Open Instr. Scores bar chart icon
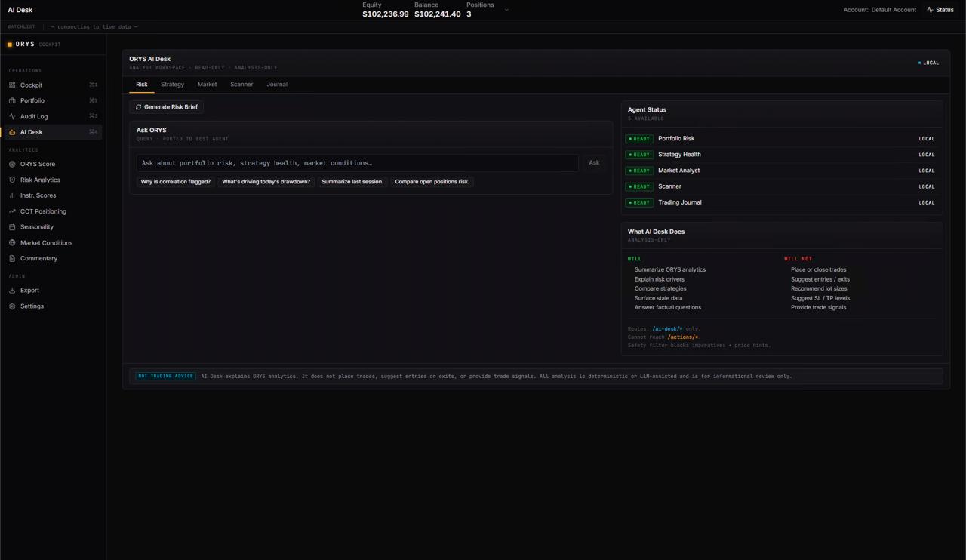The image size is (966, 560). [12, 195]
